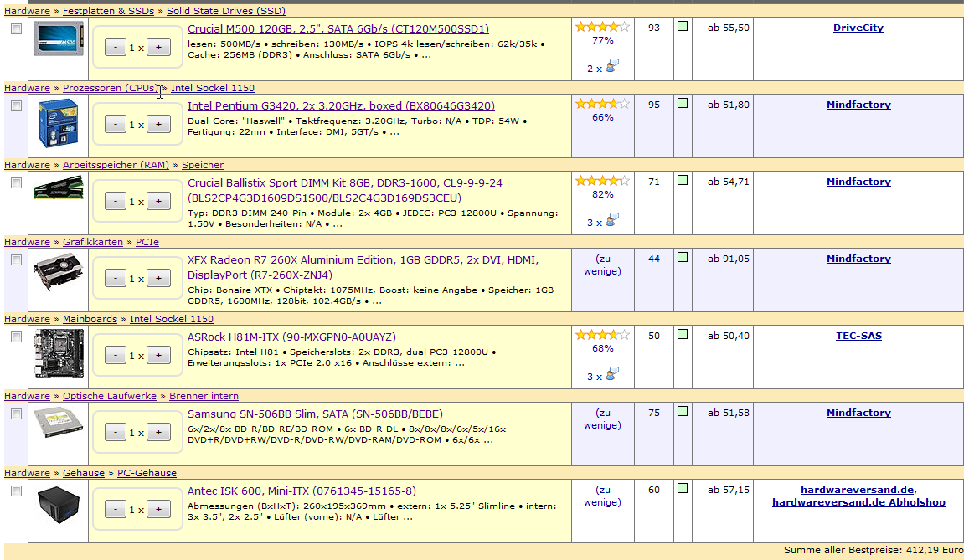The height and width of the screenshot is (560, 969).
Task: Visit Mindfactory link for Intel Pentium
Action: 858,105
